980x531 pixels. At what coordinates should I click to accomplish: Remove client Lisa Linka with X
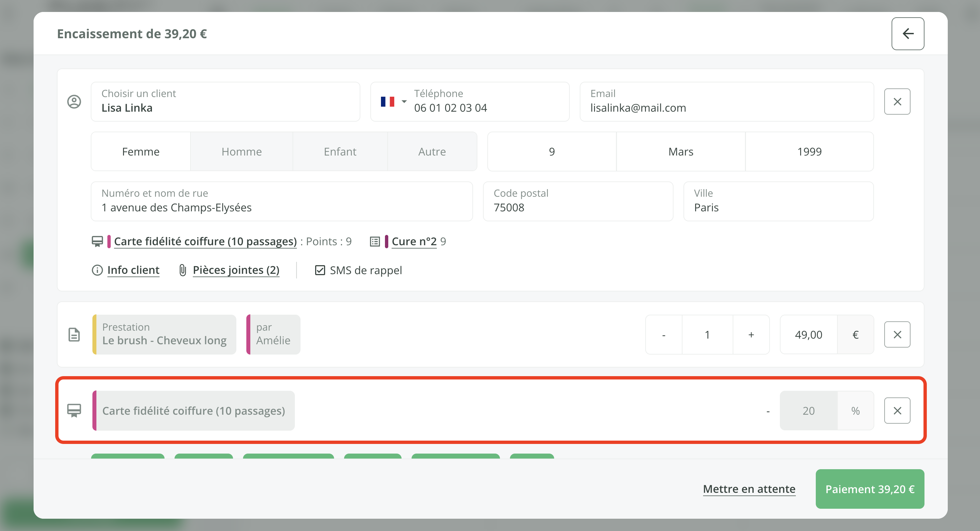(x=897, y=102)
